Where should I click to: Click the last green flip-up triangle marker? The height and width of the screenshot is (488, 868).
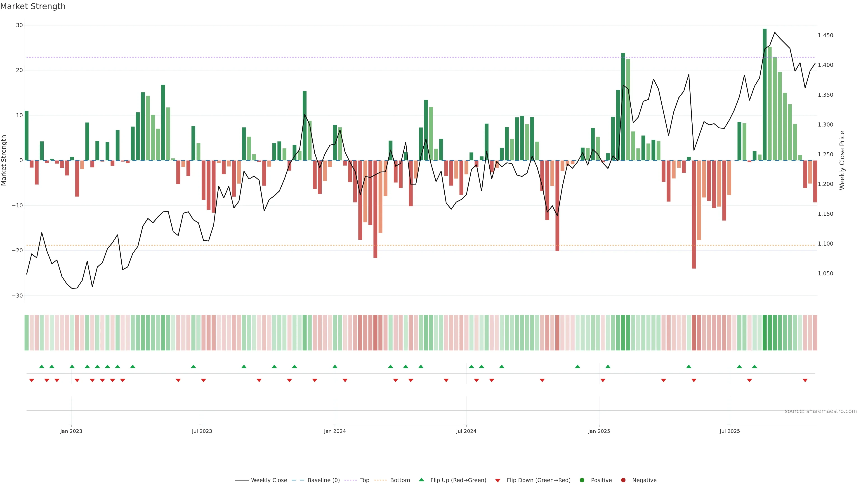tap(755, 366)
